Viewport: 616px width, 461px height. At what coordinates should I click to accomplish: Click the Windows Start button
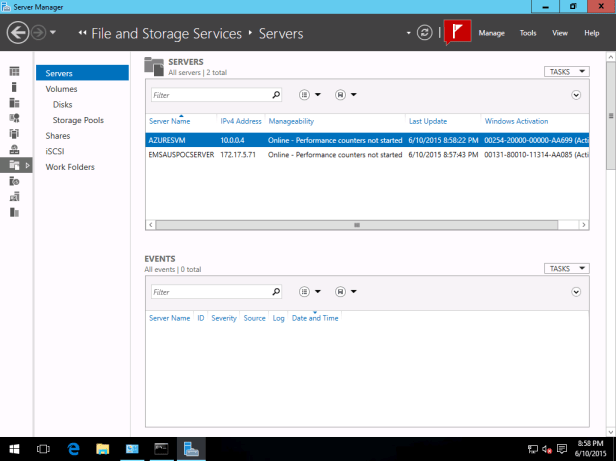pos(16,449)
